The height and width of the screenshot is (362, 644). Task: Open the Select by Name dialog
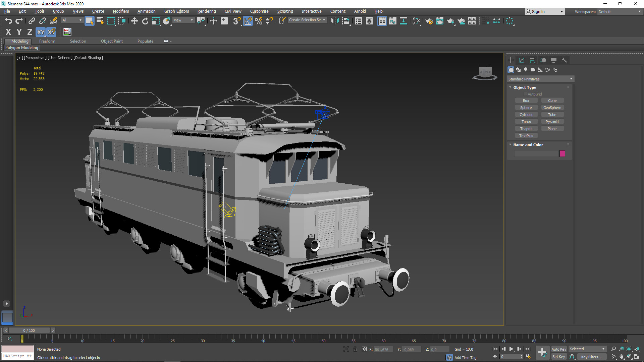coord(100,21)
